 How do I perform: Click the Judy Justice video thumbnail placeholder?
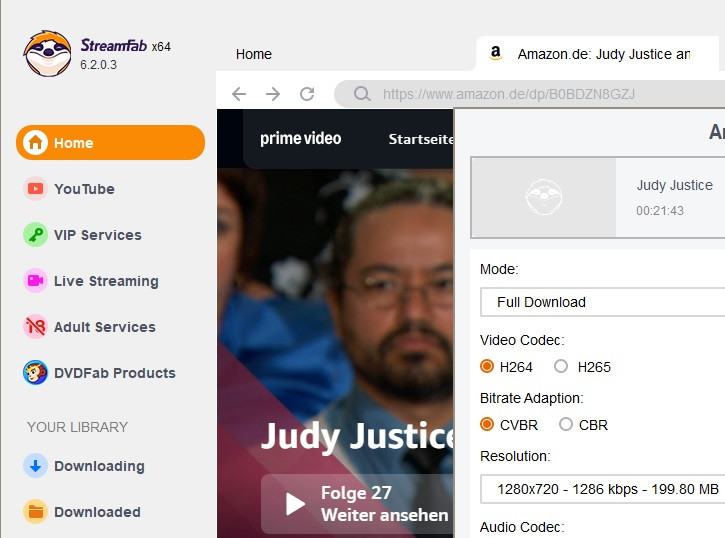tap(544, 197)
